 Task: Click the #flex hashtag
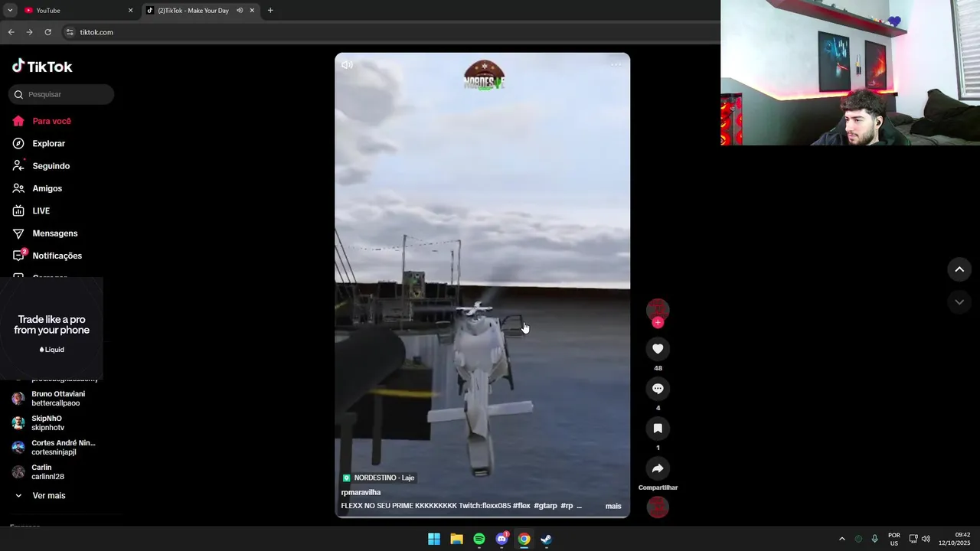(x=521, y=506)
